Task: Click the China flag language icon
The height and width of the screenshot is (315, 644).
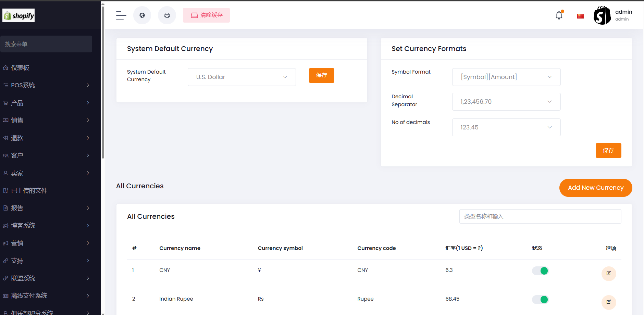Action: pyautogui.click(x=580, y=16)
